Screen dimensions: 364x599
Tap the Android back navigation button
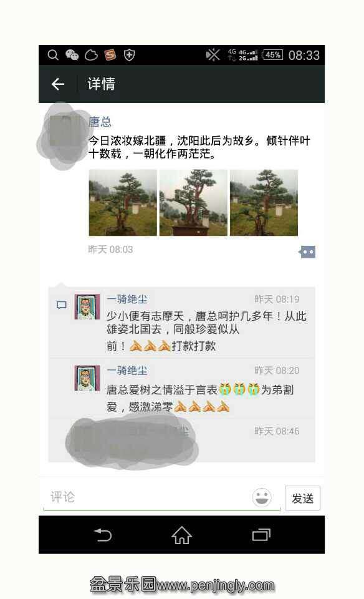(103, 535)
